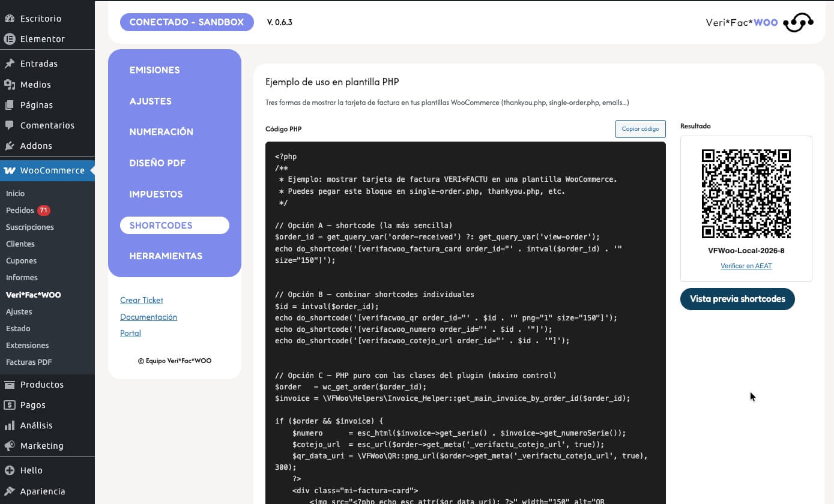This screenshot has width=834, height=504.
Task: Click the Vista previa shortcodes button
Action: (737, 299)
